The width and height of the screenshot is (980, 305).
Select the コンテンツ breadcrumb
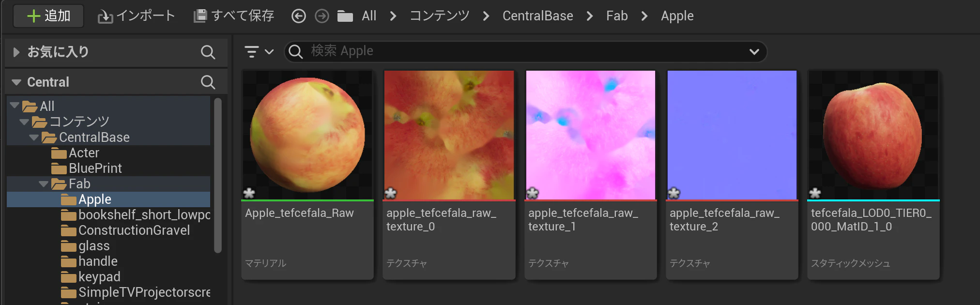(x=440, y=16)
